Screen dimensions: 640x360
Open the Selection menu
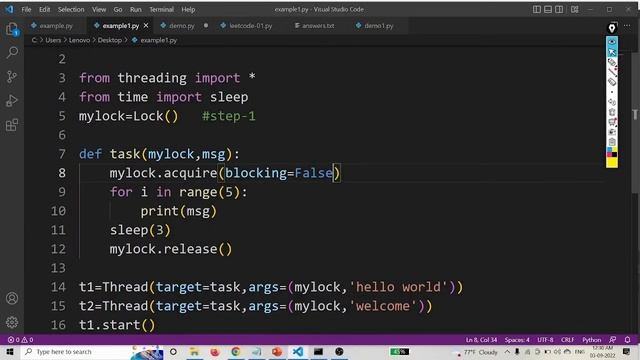click(71, 9)
